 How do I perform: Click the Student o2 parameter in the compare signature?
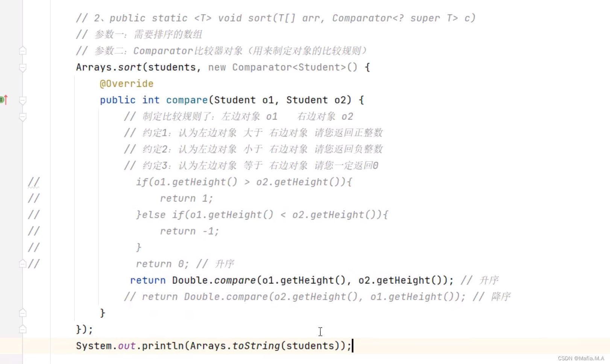[316, 100]
